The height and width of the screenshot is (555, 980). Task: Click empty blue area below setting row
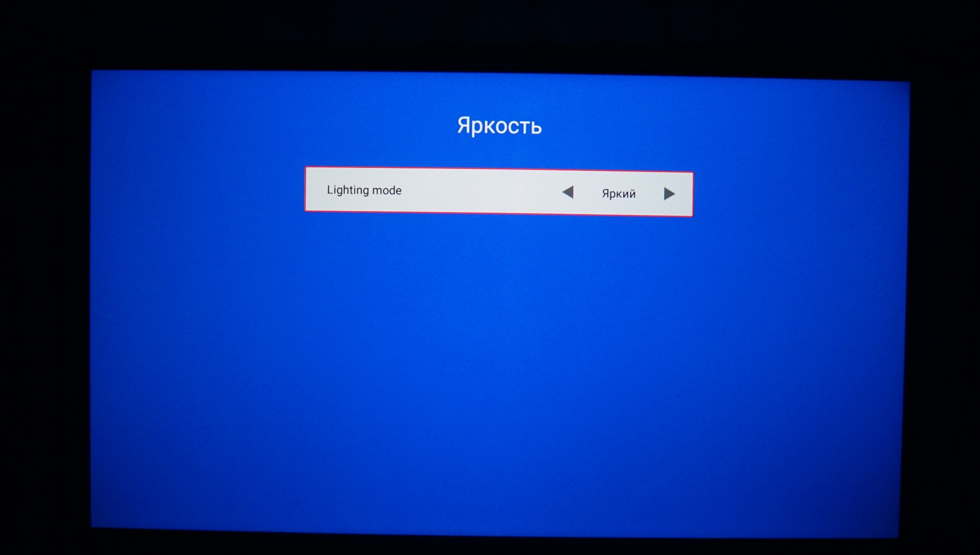click(x=498, y=352)
